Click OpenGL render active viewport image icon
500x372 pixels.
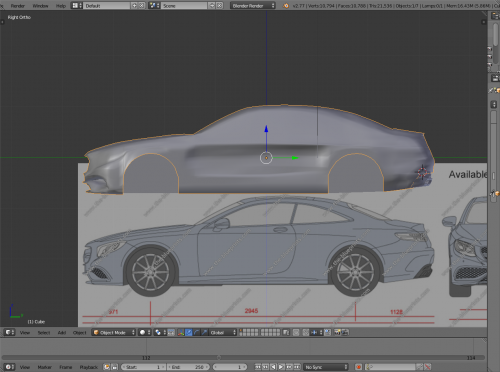337,332
